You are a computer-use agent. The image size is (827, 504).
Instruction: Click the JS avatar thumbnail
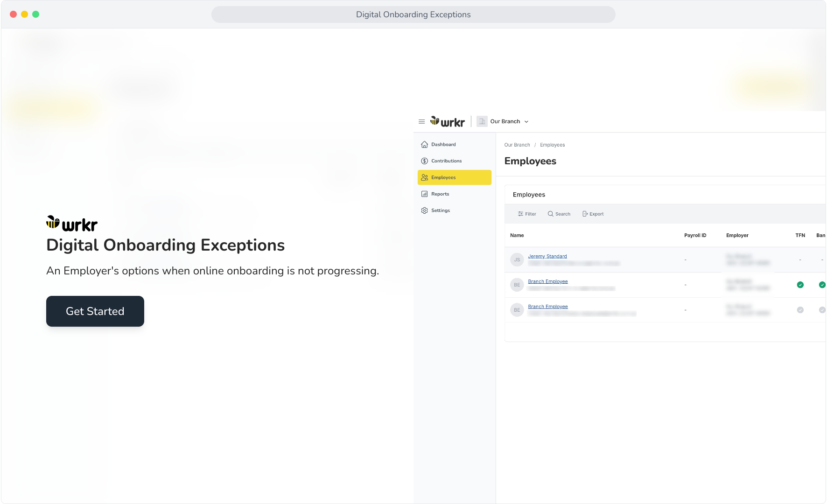517,260
